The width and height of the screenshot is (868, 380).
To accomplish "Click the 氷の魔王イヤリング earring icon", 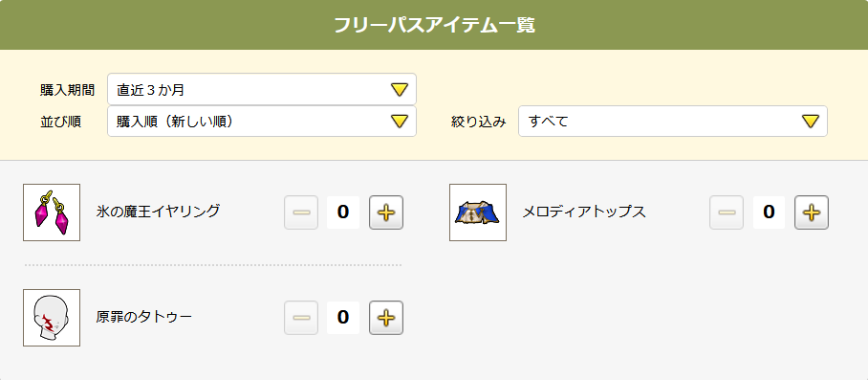I will pos(52,212).
